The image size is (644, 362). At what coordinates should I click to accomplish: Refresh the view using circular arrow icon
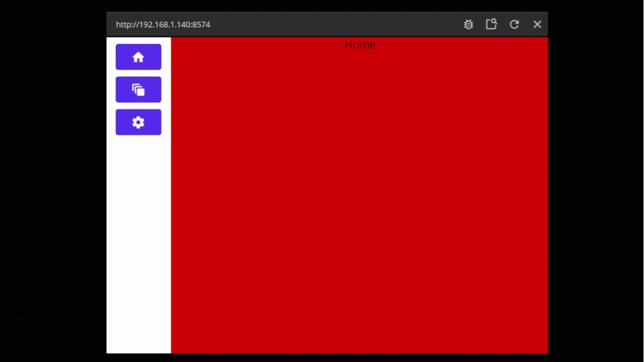tap(514, 24)
